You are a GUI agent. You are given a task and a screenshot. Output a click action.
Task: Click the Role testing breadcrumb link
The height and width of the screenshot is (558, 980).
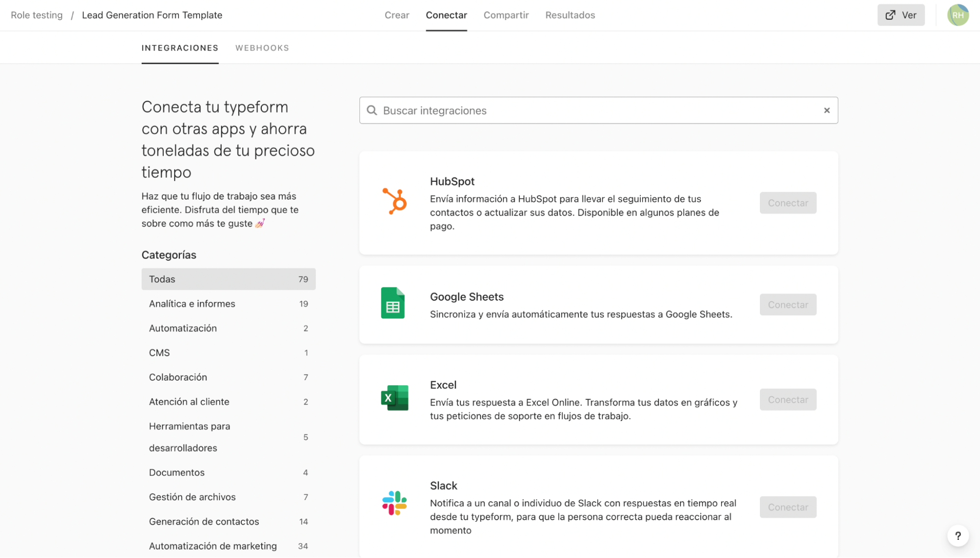(37, 15)
